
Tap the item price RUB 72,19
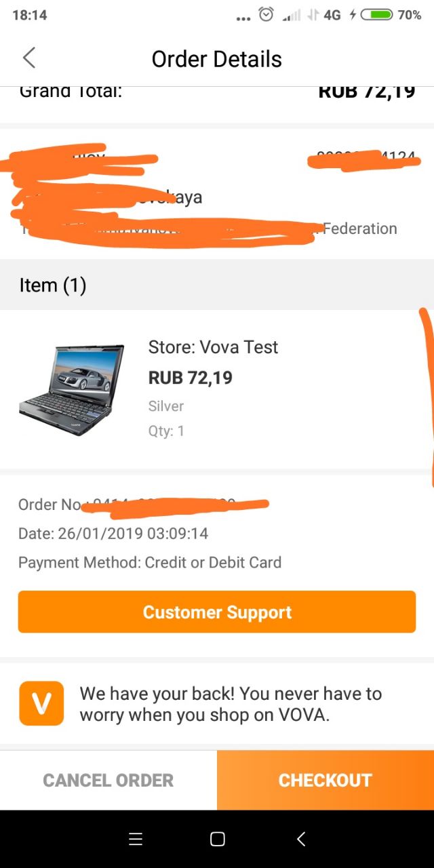(191, 378)
